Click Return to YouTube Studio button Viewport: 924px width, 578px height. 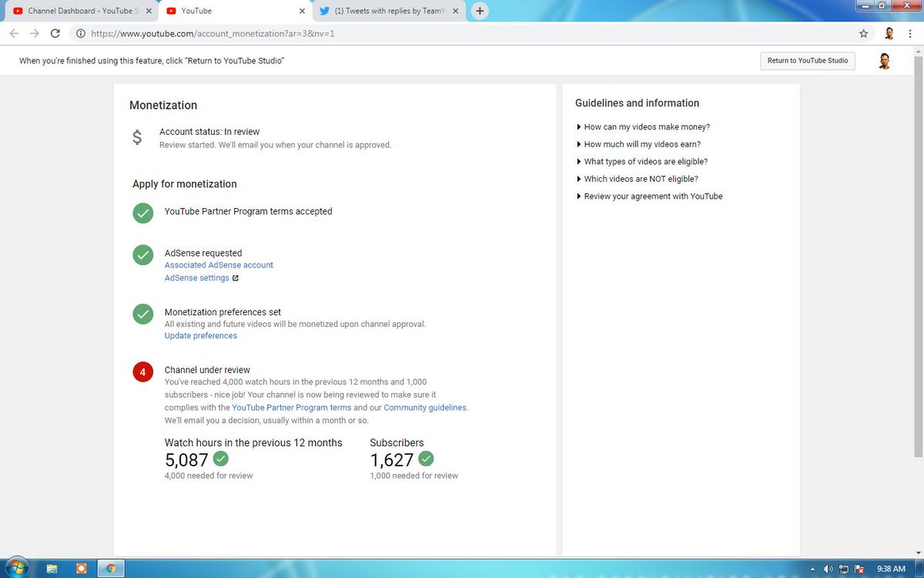807,60
